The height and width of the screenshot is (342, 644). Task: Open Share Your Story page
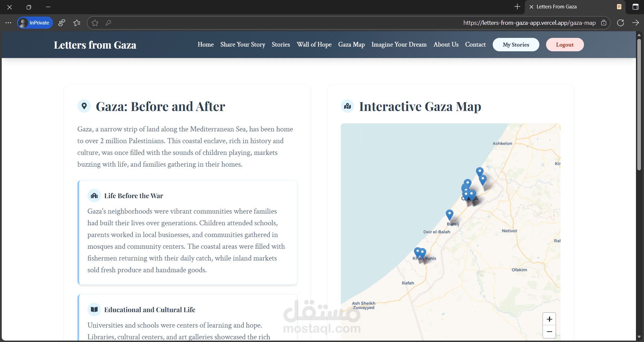pyautogui.click(x=243, y=45)
